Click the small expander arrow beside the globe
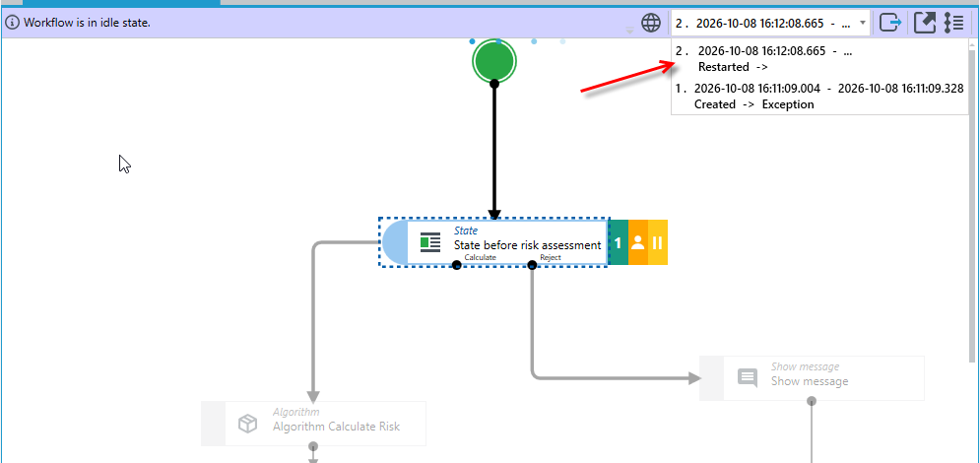 [x=630, y=30]
